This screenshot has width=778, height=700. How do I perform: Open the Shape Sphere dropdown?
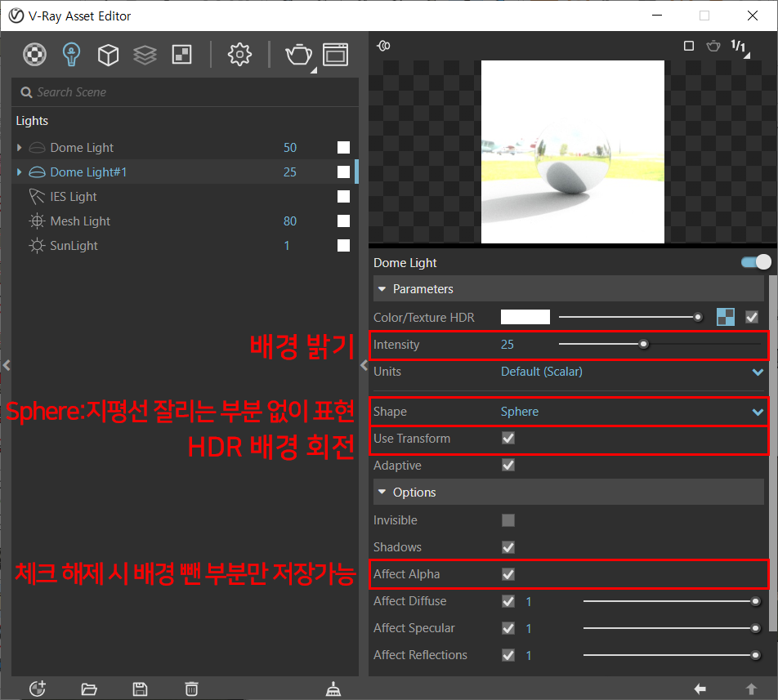[633, 412]
